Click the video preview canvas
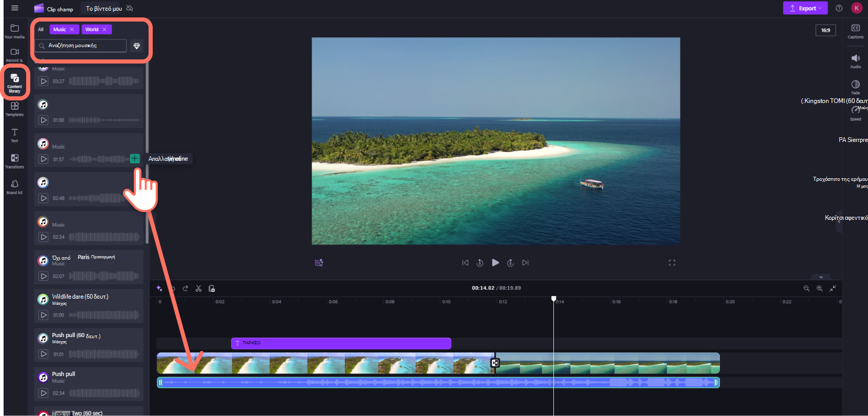The width and height of the screenshot is (868, 416). (x=496, y=141)
